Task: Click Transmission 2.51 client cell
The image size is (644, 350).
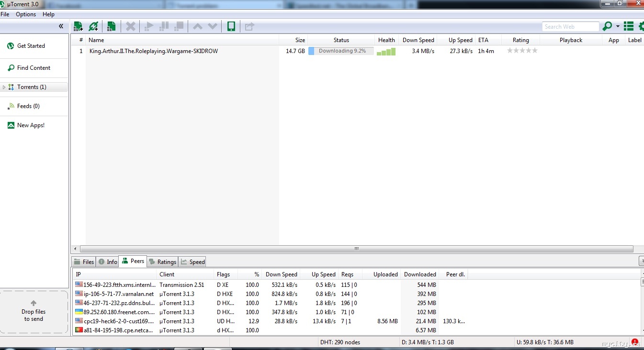Action: point(182,285)
